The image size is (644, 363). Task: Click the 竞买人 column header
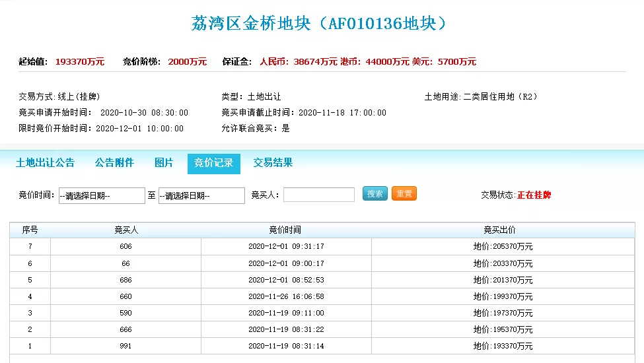click(125, 230)
